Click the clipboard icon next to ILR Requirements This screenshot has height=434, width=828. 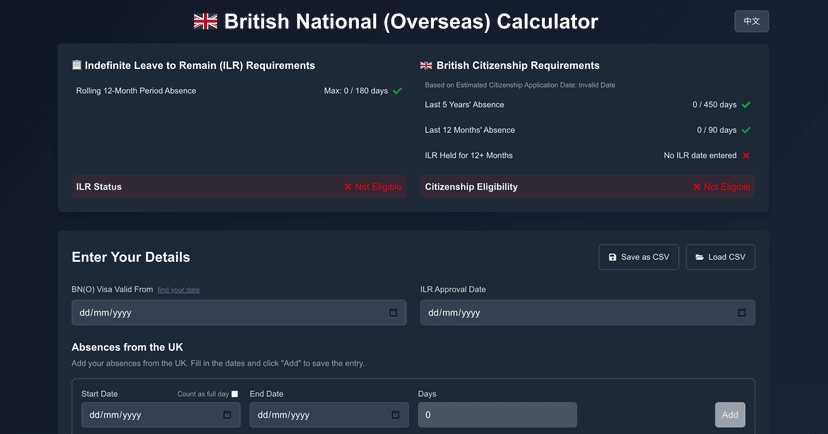[x=77, y=65]
